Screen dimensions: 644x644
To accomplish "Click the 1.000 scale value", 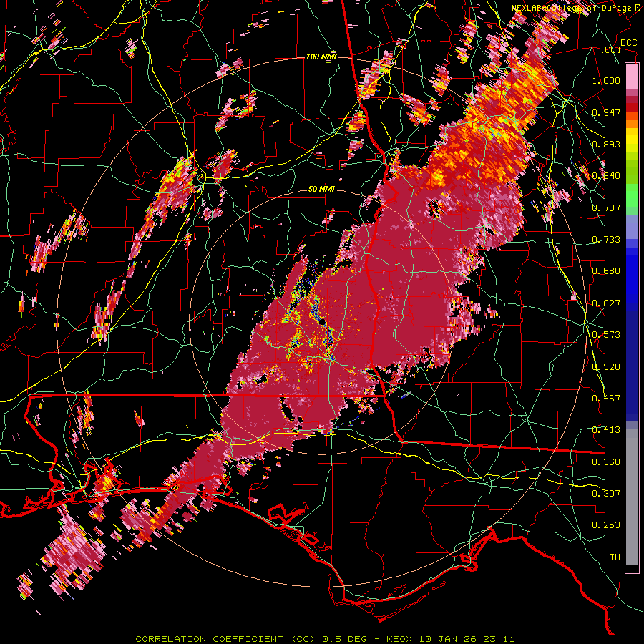I will [606, 80].
